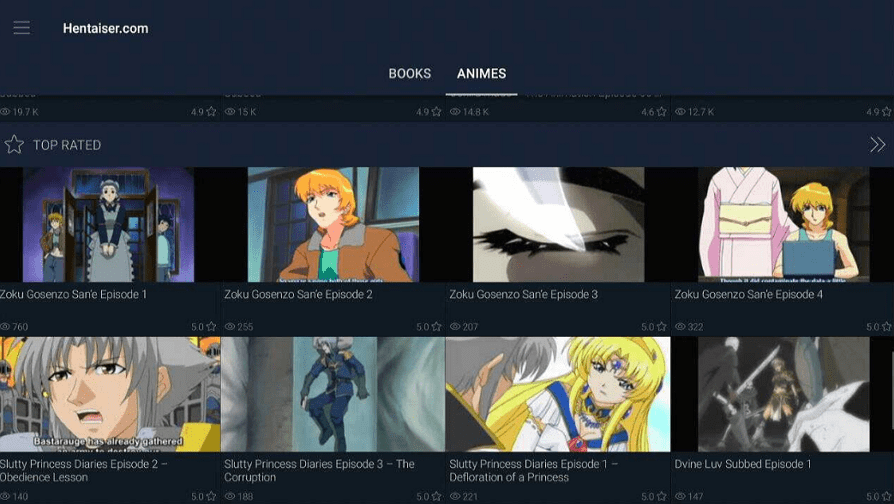
Task: Click the star icon beside the 4.6 rating
Action: (661, 112)
